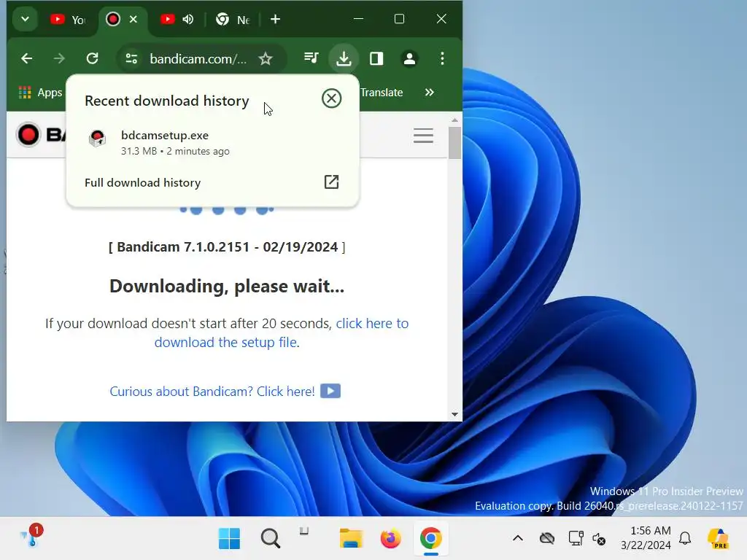Open the media controls icon

(311, 58)
